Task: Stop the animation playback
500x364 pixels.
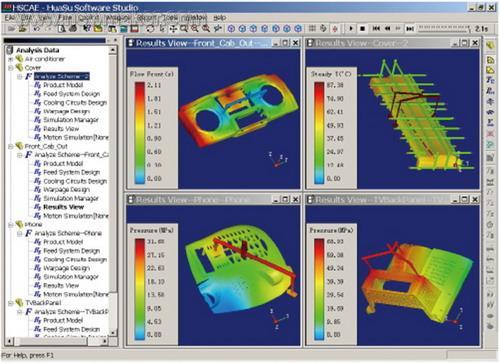Action: [x=363, y=29]
